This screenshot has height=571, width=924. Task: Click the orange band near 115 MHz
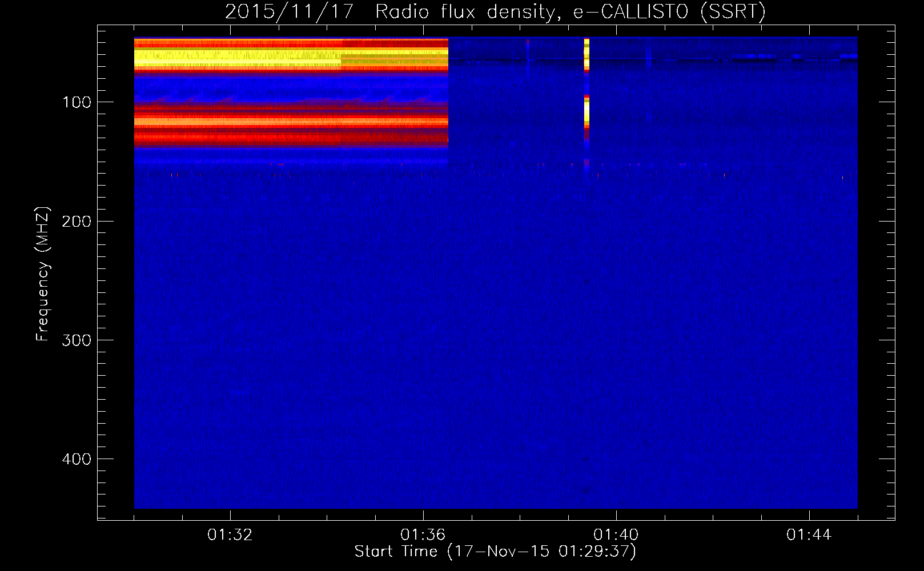[x=291, y=121]
